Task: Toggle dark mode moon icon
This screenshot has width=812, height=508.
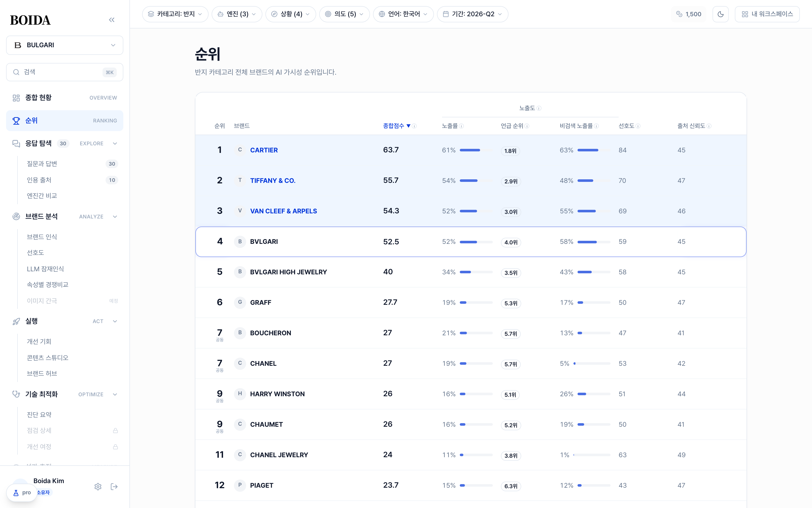Action: 720,14
